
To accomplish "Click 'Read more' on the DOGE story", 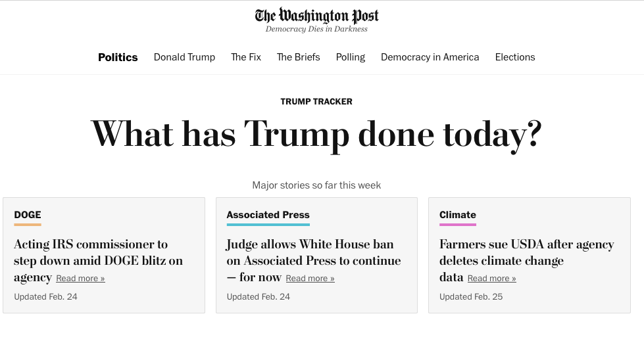I will pos(80,279).
